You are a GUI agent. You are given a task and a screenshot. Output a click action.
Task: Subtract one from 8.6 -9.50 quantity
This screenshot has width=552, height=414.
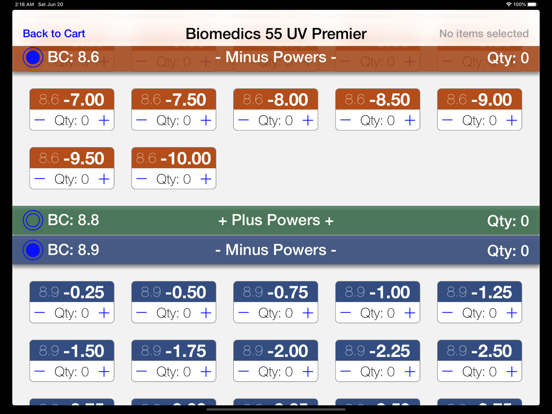click(40, 179)
